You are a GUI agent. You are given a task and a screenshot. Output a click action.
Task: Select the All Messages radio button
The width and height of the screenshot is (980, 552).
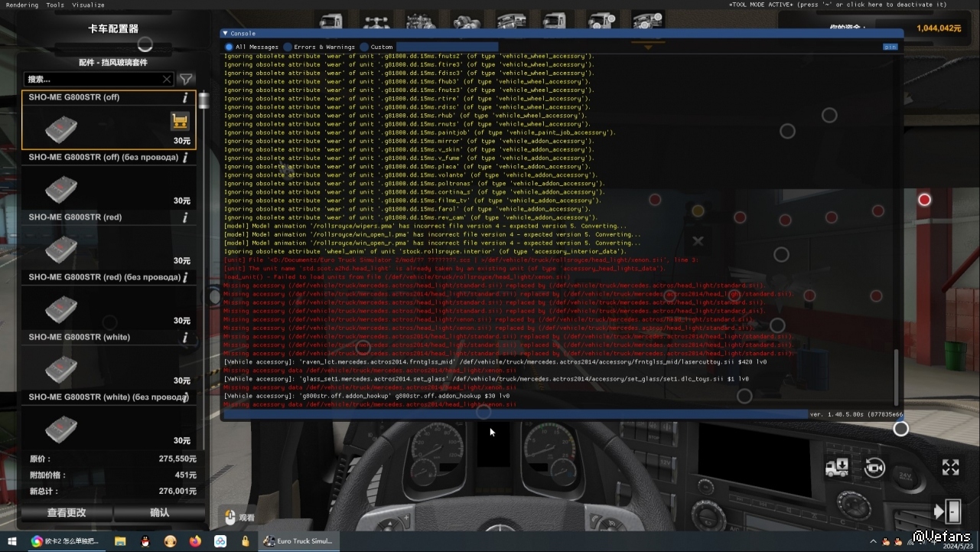tap(229, 47)
